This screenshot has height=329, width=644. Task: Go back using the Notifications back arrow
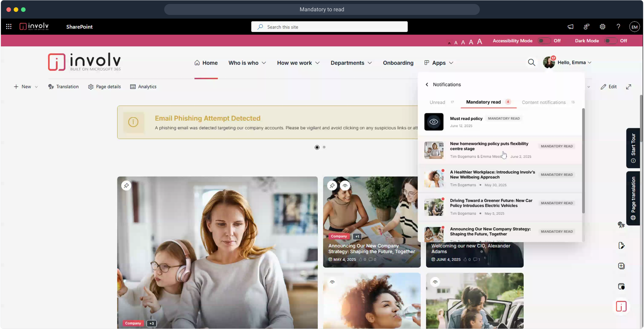[x=427, y=84]
